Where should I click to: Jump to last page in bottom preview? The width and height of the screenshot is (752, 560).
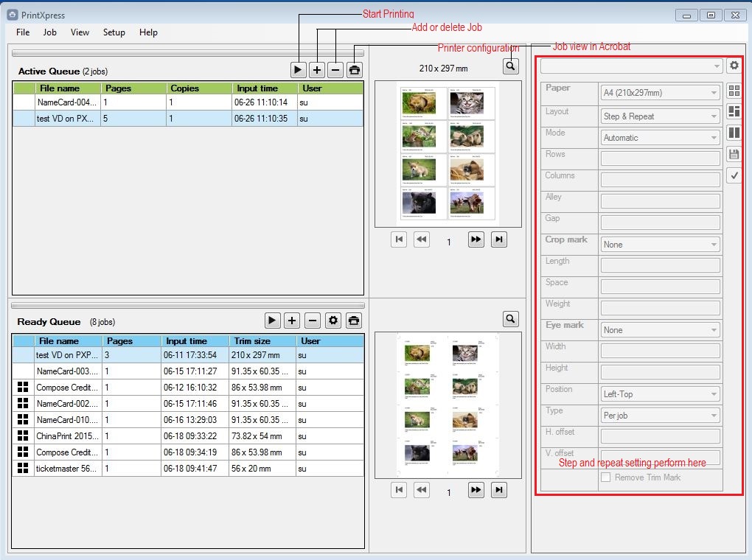coord(499,491)
